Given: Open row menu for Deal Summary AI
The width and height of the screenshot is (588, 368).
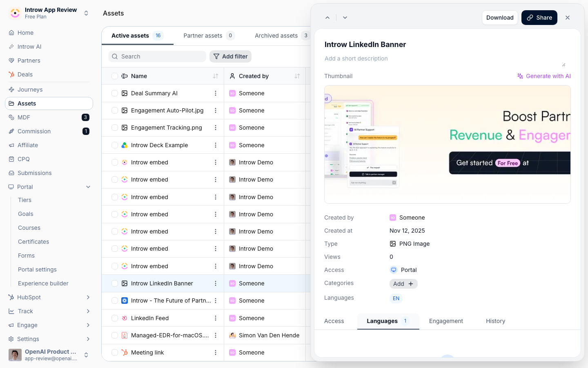Looking at the screenshot, I should (x=216, y=93).
